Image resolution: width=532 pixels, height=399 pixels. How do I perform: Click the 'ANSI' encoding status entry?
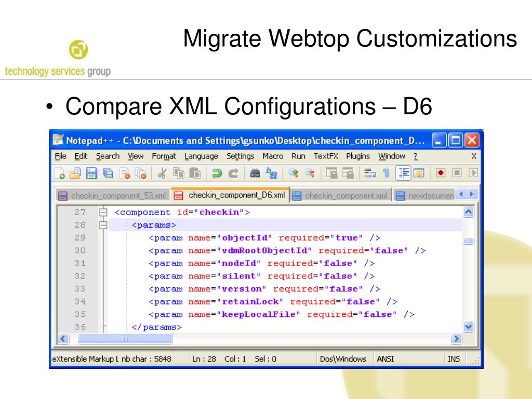click(385, 359)
